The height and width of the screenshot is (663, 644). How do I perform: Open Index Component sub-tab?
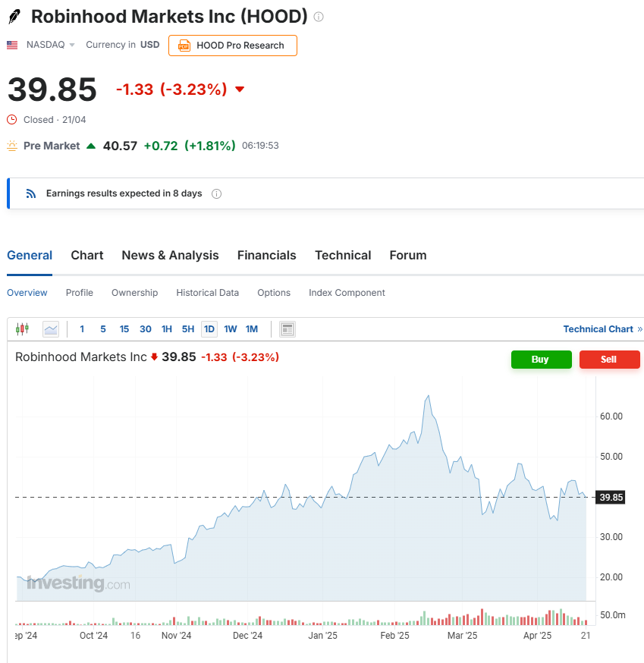click(x=347, y=293)
